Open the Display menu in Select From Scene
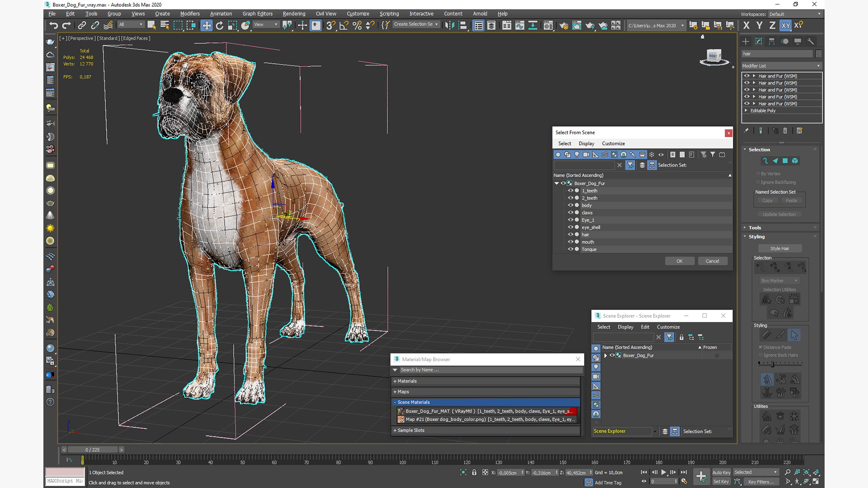The width and height of the screenshot is (868, 488). 586,143
